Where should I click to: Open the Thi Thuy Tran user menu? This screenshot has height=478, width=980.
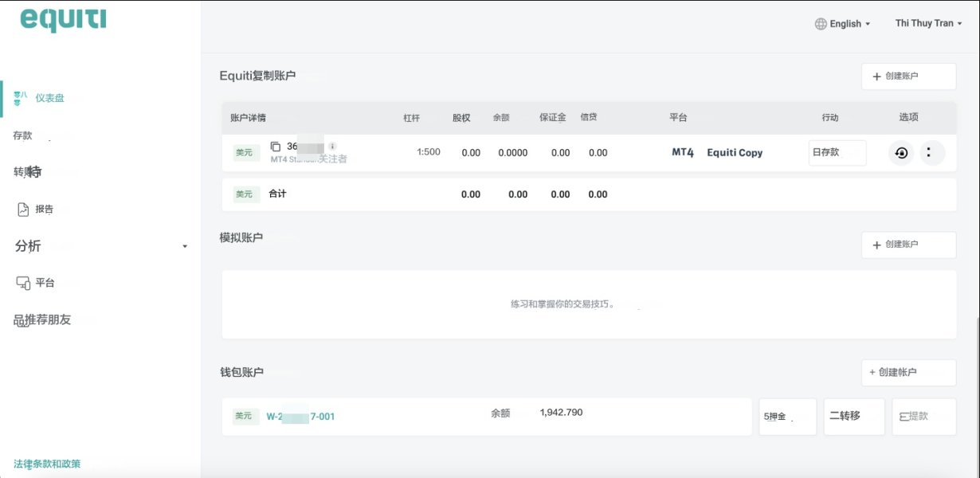[x=928, y=23]
